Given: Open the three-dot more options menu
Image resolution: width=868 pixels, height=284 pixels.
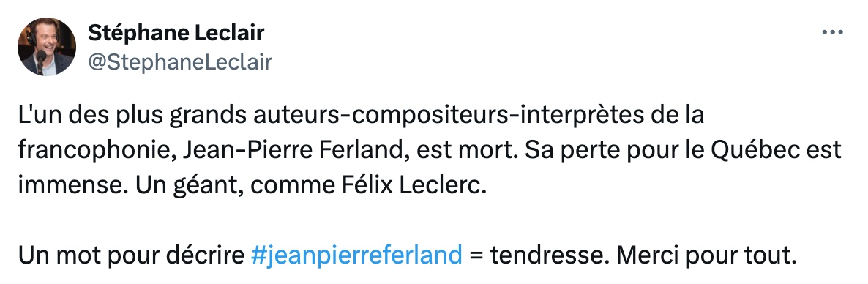Looking at the screenshot, I should 832,33.
